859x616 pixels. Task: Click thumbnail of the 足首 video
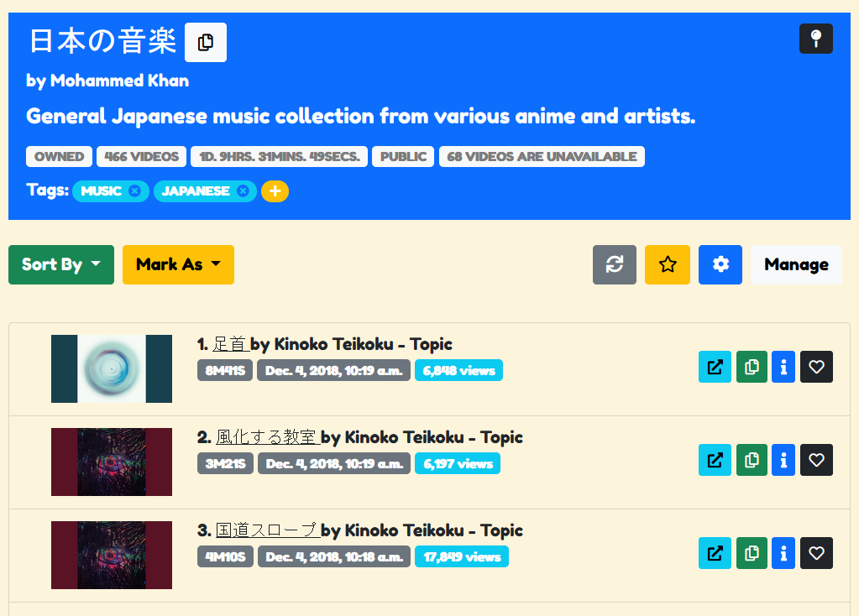click(112, 369)
